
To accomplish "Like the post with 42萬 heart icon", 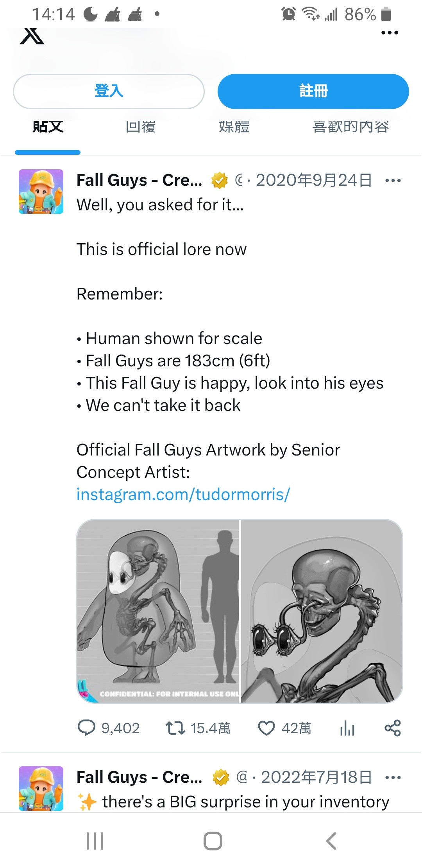I will pyautogui.click(x=266, y=728).
